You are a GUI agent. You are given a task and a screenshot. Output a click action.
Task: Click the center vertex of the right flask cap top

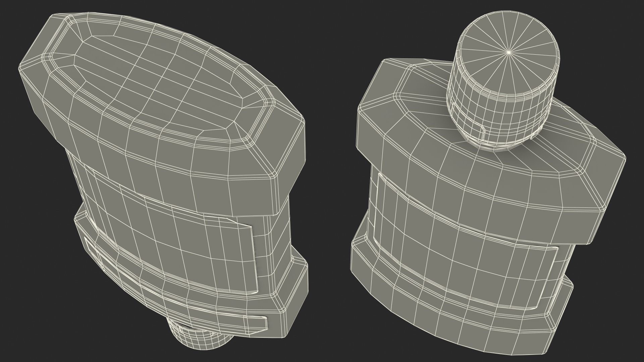pyautogui.click(x=509, y=52)
